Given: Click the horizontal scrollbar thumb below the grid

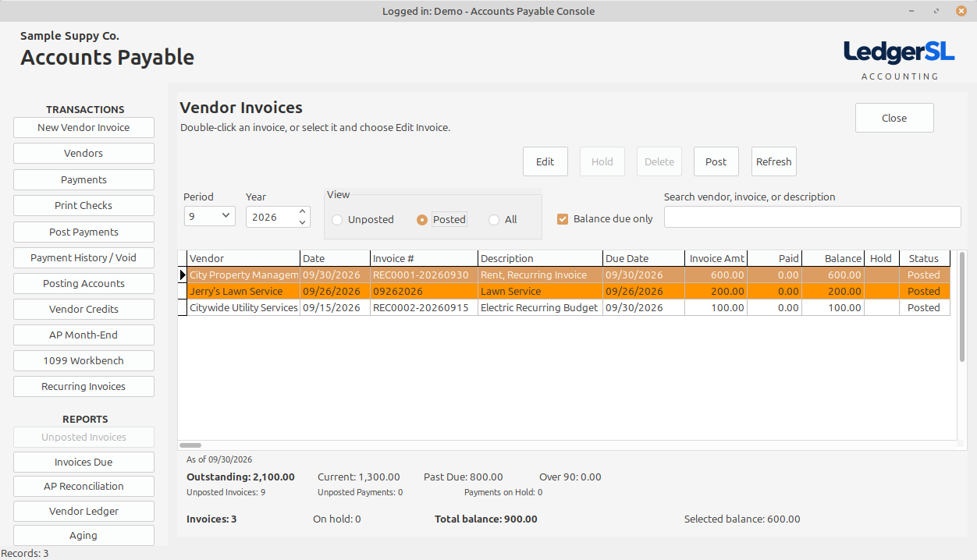Looking at the screenshot, I should click(x=190, y=445).
